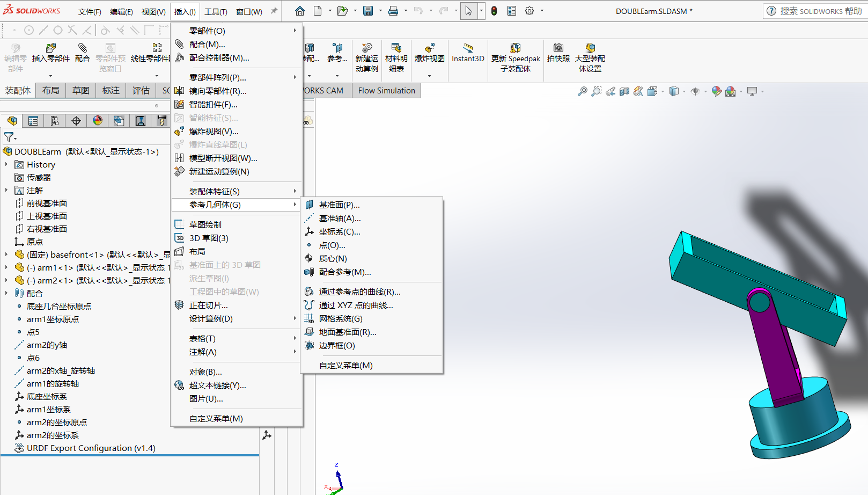
Task: Click the Edit Appearance icon
Action: tap(716, 91)
